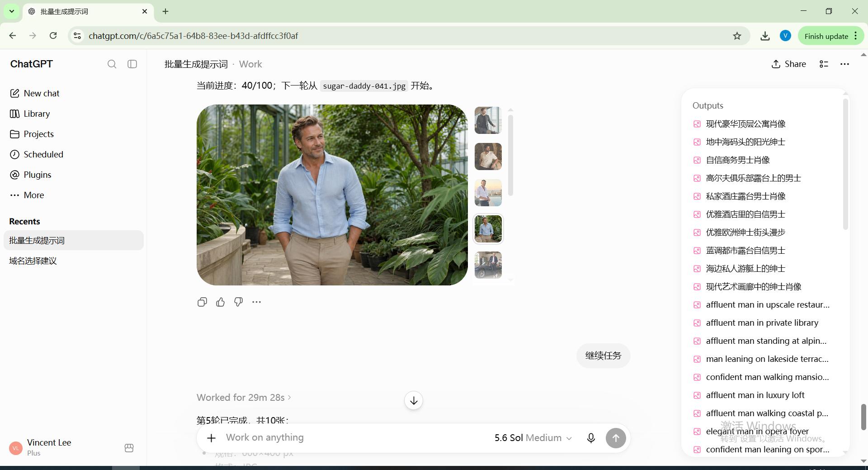This screenshot has height=470, width=868.
Task: Open more actions under the response
Action: [256, 302]
